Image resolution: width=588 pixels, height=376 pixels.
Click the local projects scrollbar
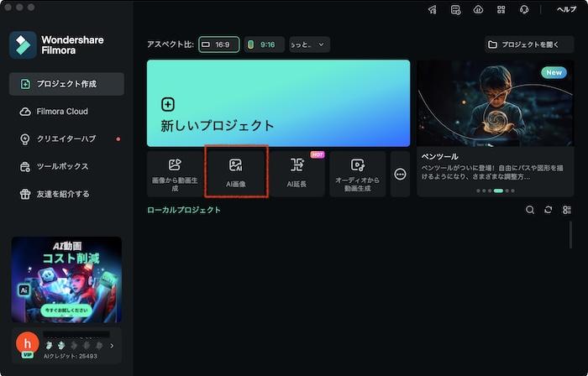570,235
